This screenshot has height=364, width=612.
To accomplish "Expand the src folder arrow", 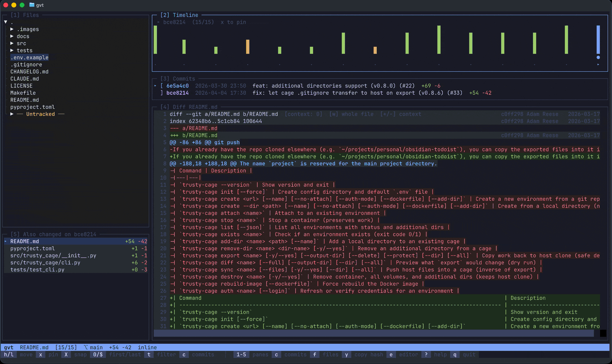I will click(12, 43).
